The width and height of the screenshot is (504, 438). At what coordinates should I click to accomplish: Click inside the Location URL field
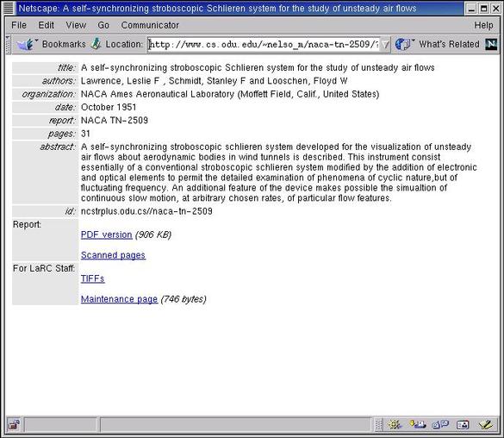coord(264,44)
